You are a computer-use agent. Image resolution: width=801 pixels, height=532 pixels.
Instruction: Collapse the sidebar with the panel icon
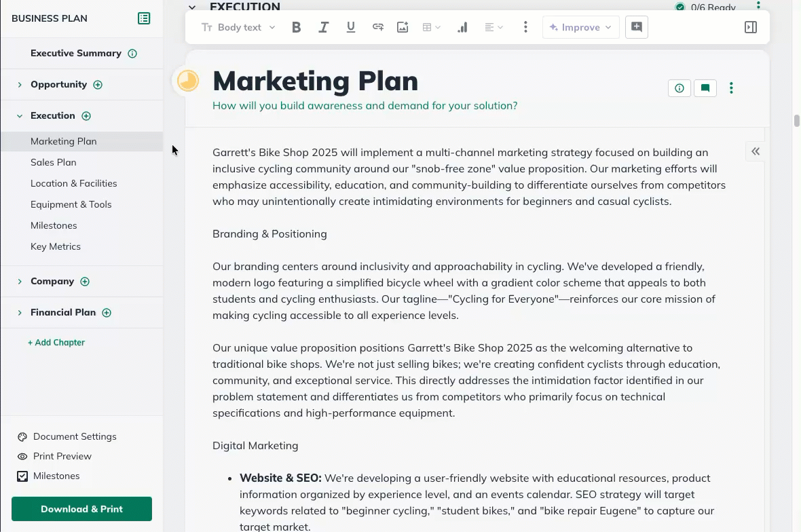(x=144, y=18)
